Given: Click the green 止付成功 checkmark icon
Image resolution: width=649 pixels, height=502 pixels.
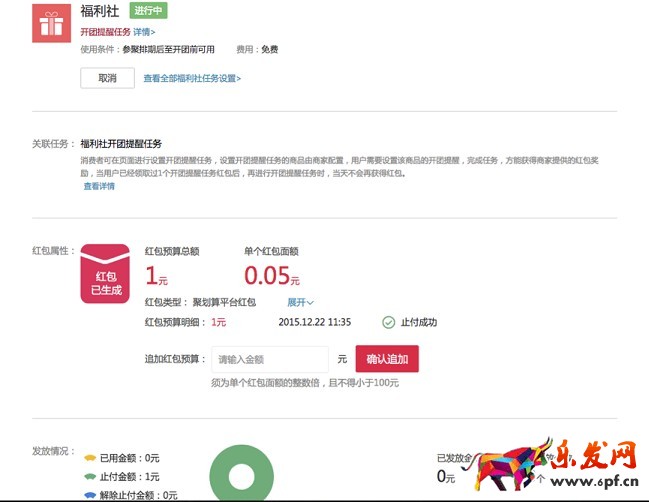Looking at the screenshot, I should (388, 322).
